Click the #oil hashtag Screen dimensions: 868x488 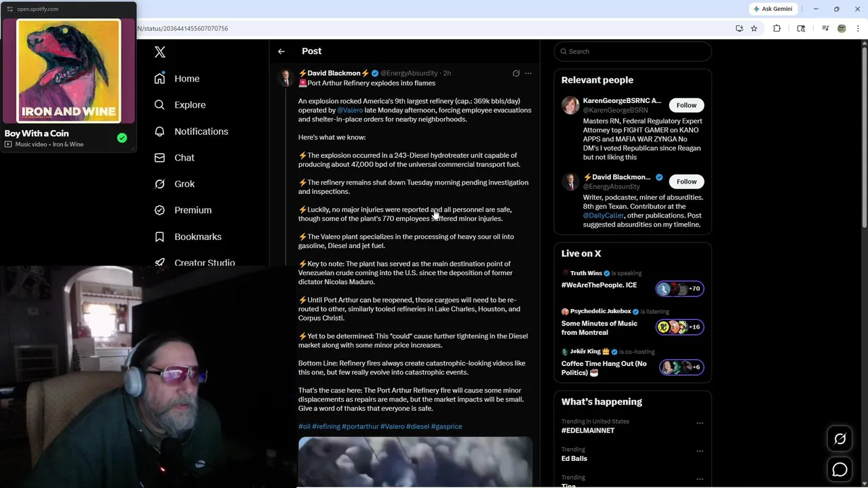pyautogui.click(x=304, y=426)
